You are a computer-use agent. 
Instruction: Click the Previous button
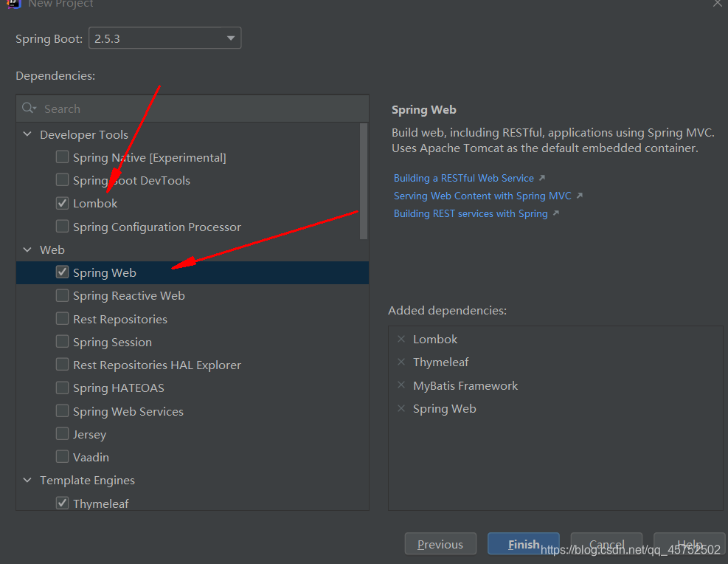coord(440,543)
